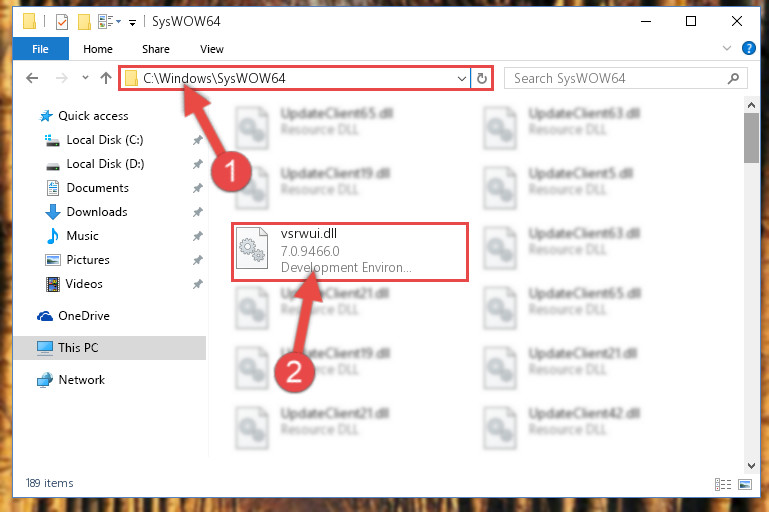This screenshot has height=512, width=769.
Task: Click the Properties quick access toolbar icon
Action: (x=62, y=22)
